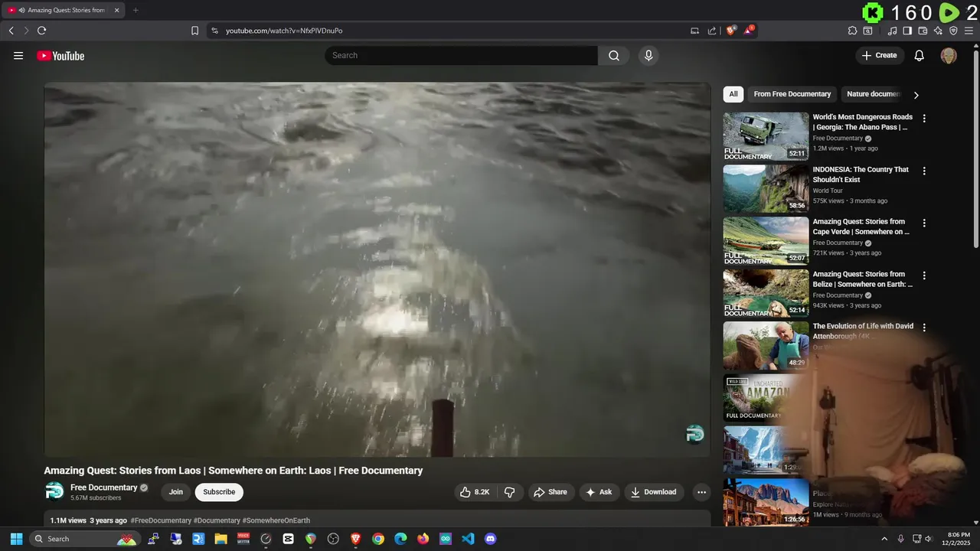
Task: Open the Windows Start menu
Action: click(x=16, y=539)
